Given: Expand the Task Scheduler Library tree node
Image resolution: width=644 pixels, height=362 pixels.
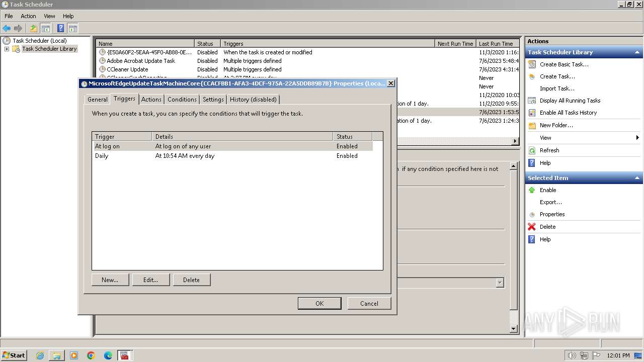Looking at the screenshot, I should click(7, 49).
